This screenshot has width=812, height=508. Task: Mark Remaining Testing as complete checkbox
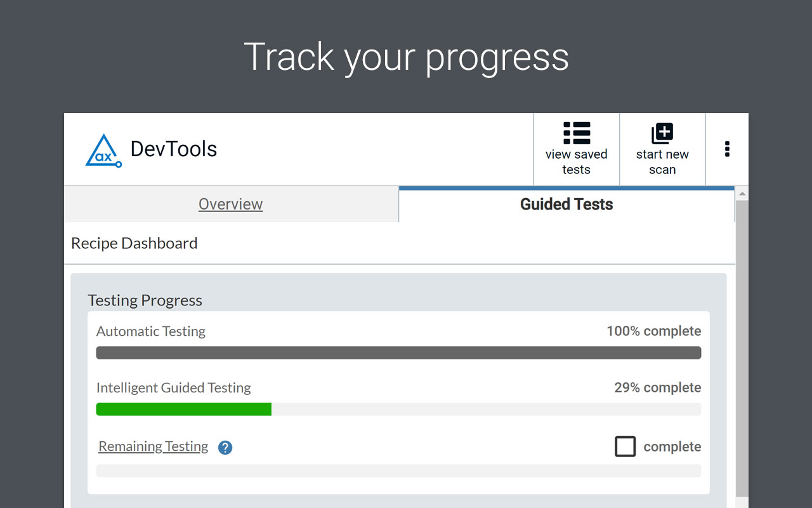625,446
